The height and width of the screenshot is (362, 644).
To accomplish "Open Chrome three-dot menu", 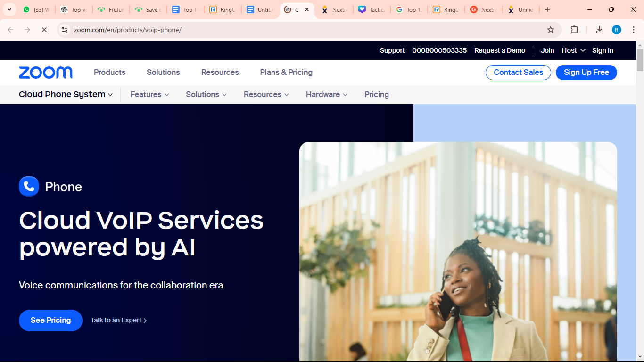I will click(633, 30).
